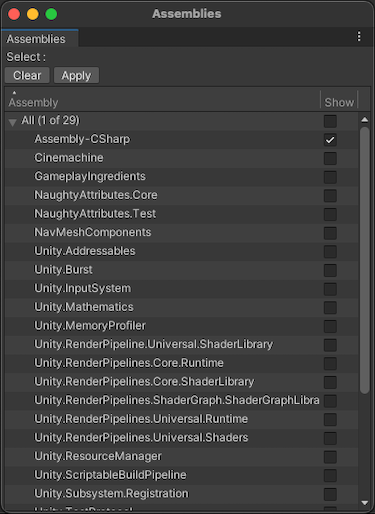Check Show for Unity.RenderPipelines.ShaderGraph.ShaderGraphLibrary
This screenshot has width=375, height=514.
click(330, 401)
